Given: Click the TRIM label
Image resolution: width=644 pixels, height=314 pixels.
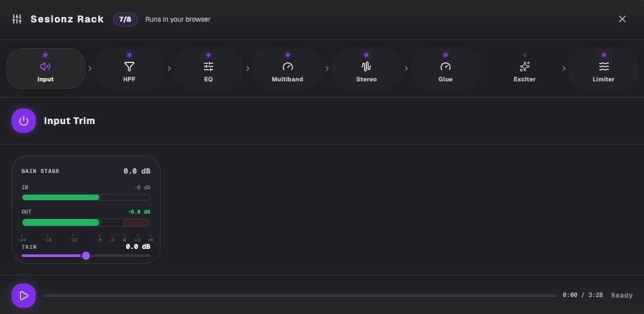Looking at the screenshot, I should coord(28,247).
